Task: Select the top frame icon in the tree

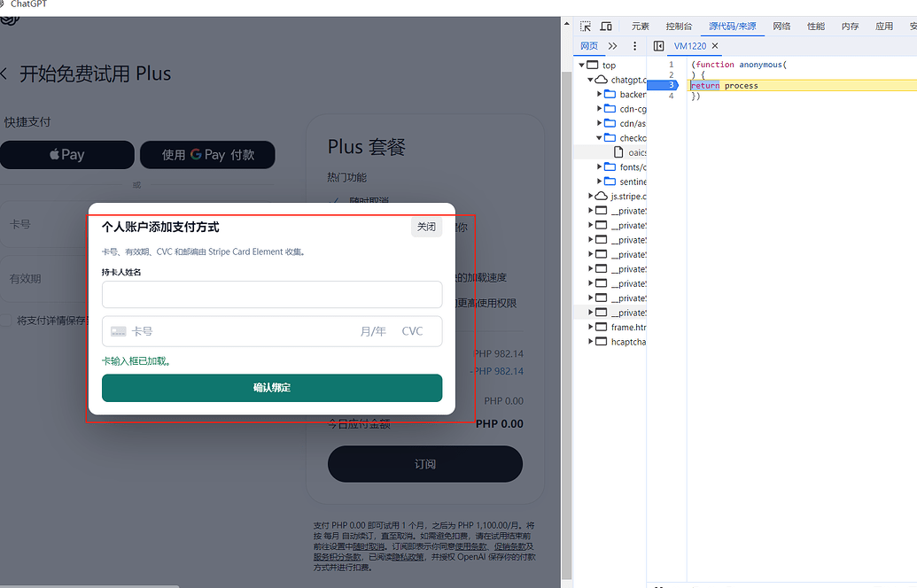Action: coord(593,65)
